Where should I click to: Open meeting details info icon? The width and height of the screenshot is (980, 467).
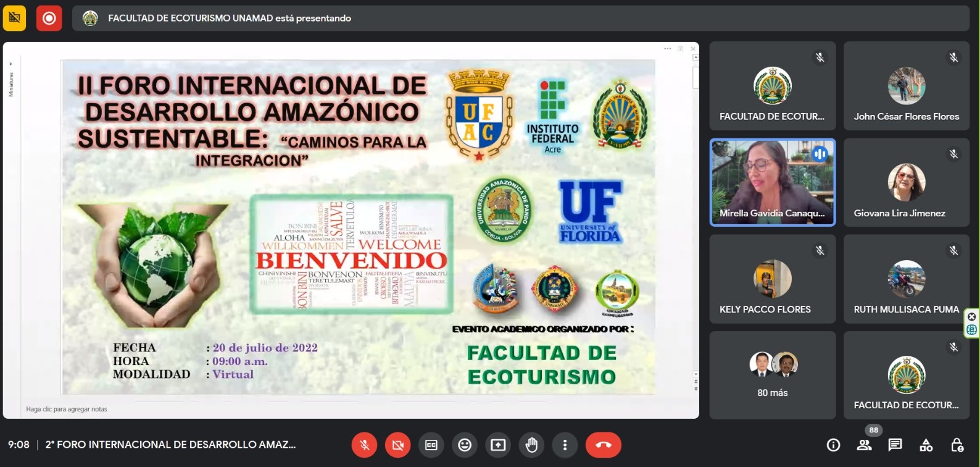tap(833, 445)
